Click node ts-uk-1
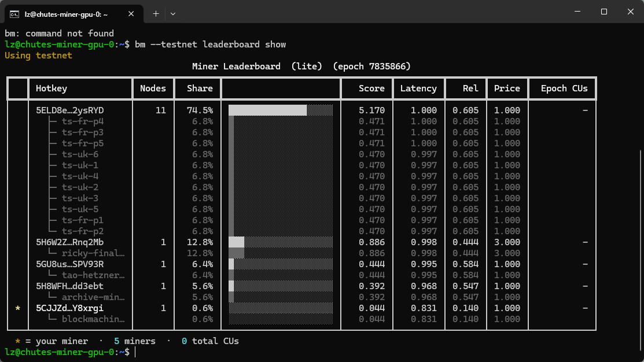 pyautogui.click(x=80, y=165)
